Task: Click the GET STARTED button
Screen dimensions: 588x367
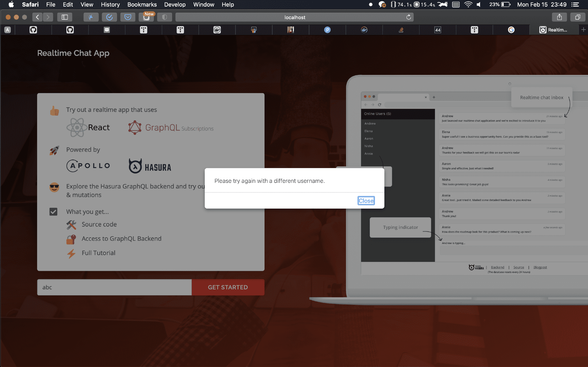Action: 228,287
